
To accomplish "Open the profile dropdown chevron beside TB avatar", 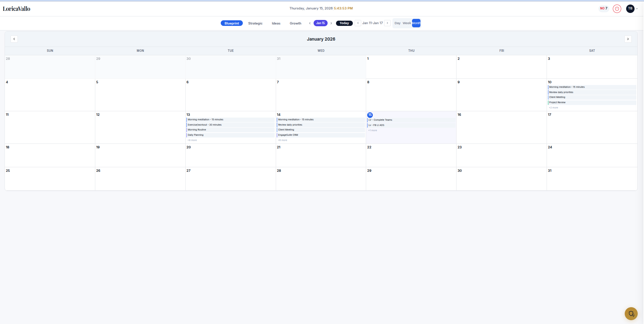I will pos(637,9).
